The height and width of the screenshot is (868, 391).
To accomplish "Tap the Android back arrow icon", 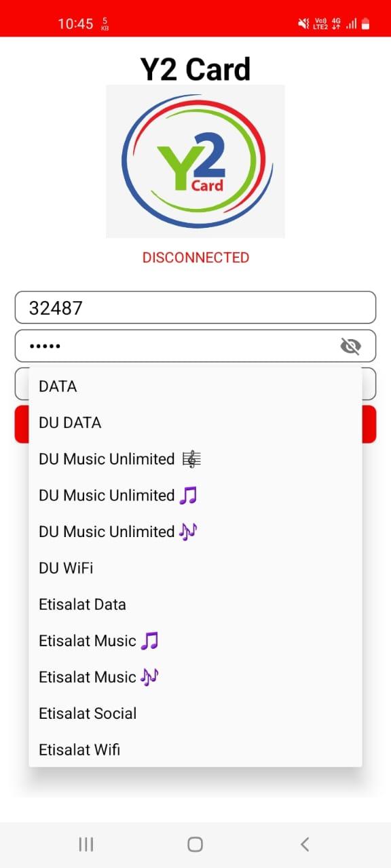I will [305, 844].
